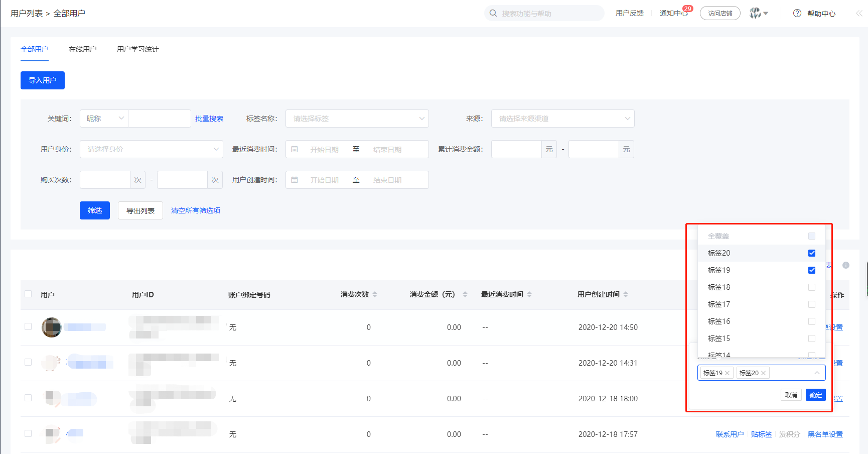Click calendar icon in 最近消费时间 field
This screenshot has height=454, width=868.
[x=295, y=149]
